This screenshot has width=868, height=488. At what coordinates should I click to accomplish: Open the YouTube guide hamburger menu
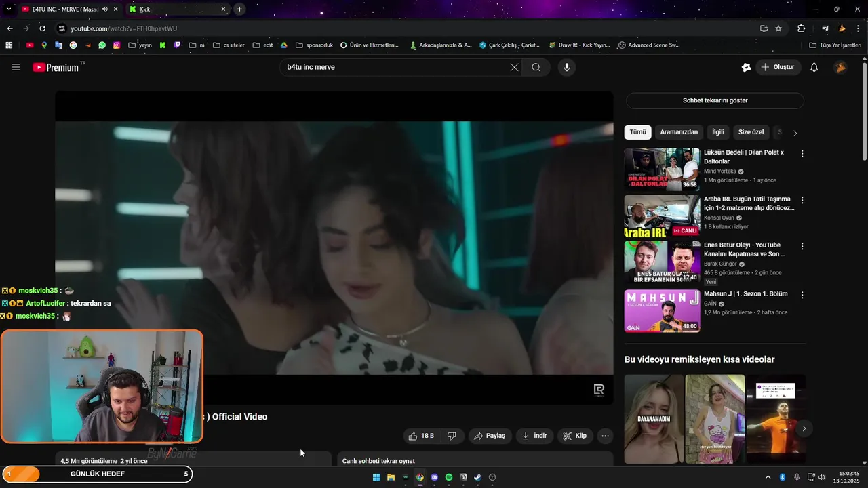pos(16,67)
